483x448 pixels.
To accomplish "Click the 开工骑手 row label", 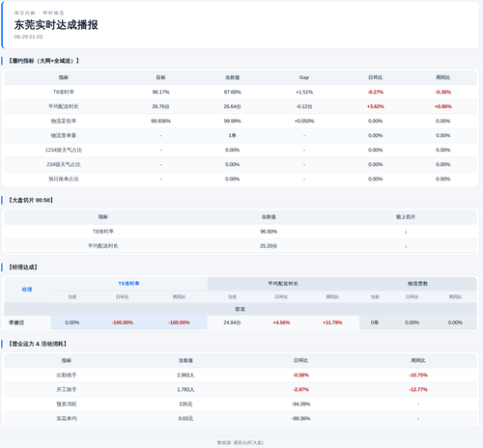I will [x=67, y=389].
